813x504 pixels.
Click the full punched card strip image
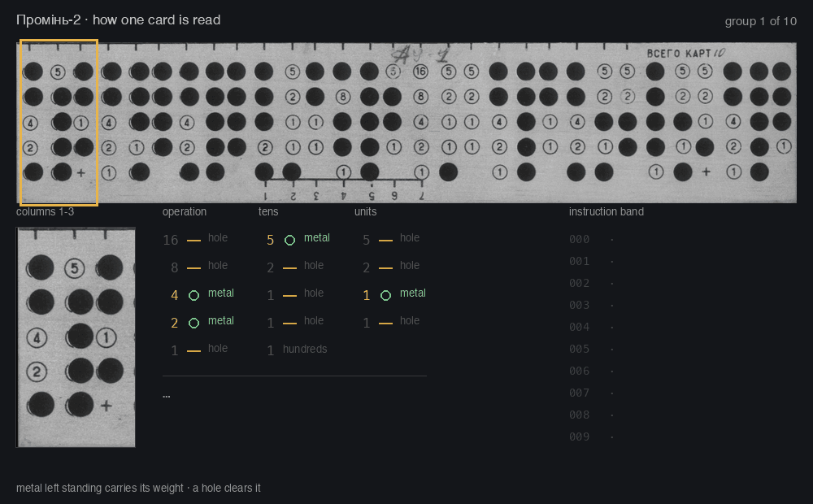[x=406, y=123]
